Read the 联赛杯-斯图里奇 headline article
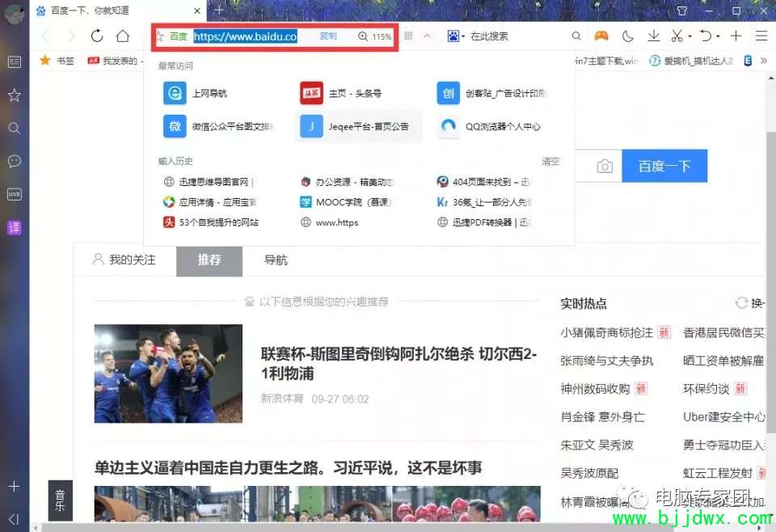Screen dimensions: 776x532 (x=399, y=363)
